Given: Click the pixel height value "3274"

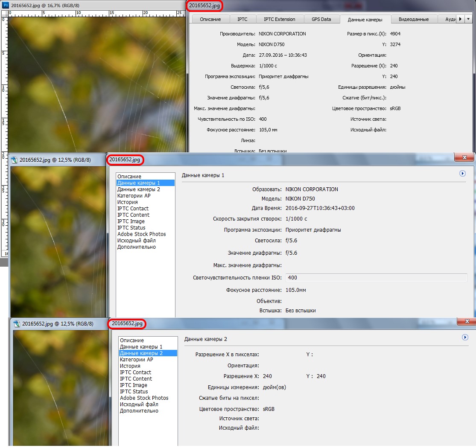Looking at the screenshot, I should coord(395,44).
